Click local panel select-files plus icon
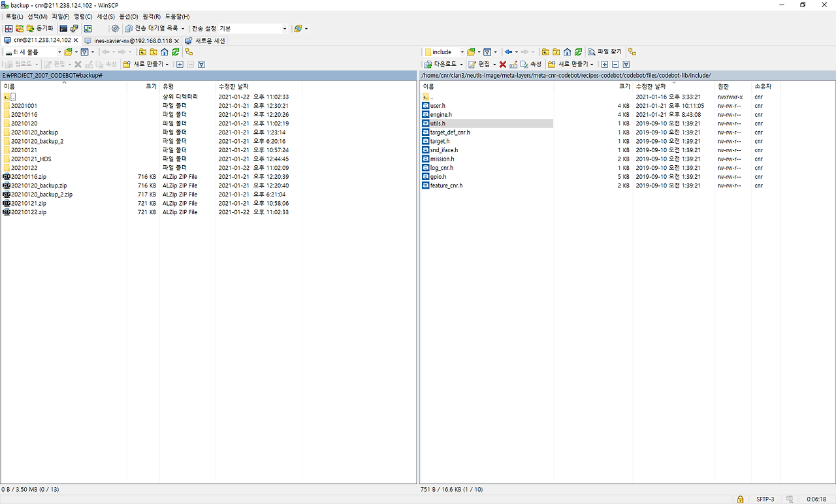Image resolution: width=836 pixels, height=504 pixels. [180, 64]
